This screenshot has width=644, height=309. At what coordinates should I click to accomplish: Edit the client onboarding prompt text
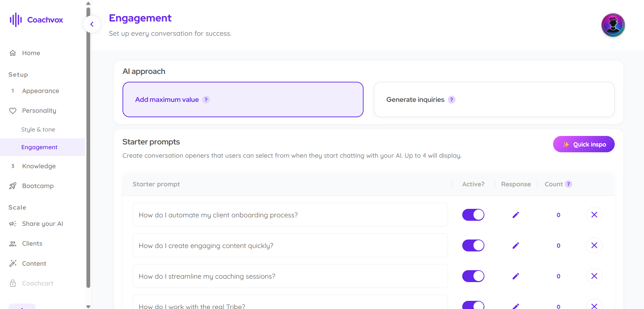[x=290, y=215]
